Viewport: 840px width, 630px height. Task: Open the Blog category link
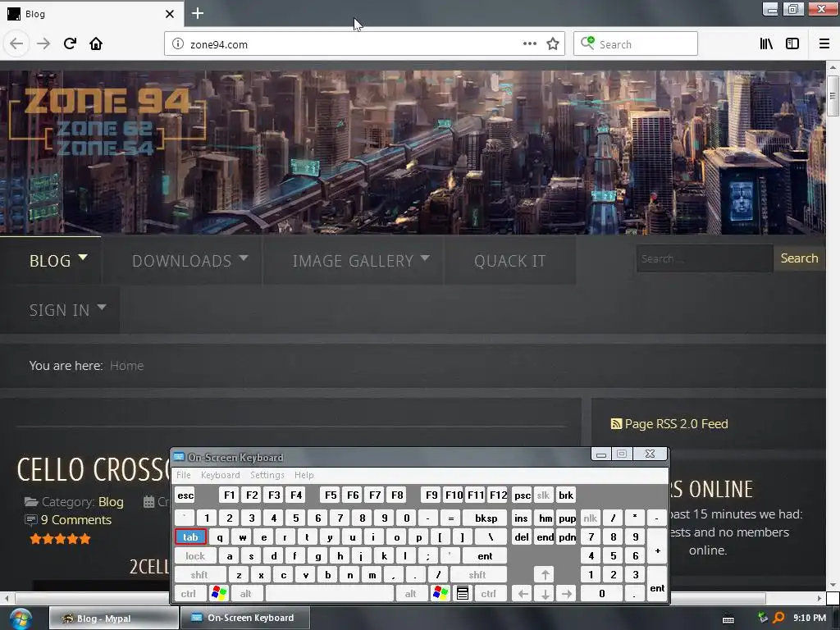[111, 501]
